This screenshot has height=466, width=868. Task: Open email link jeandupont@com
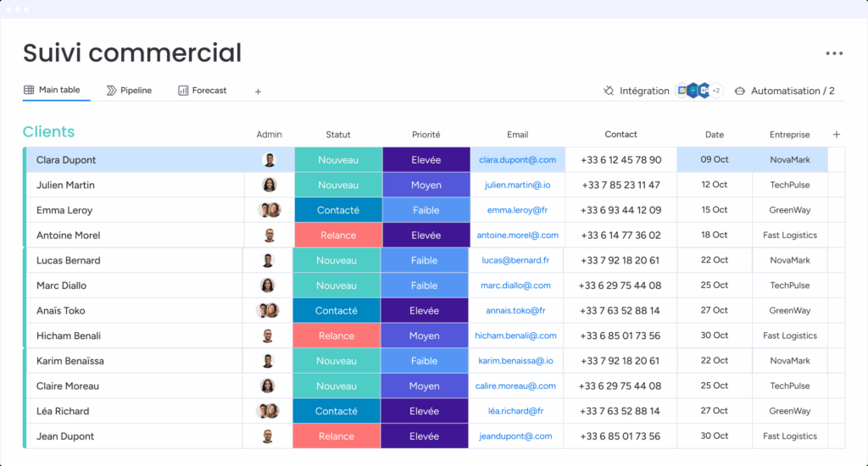coord(515,436)
